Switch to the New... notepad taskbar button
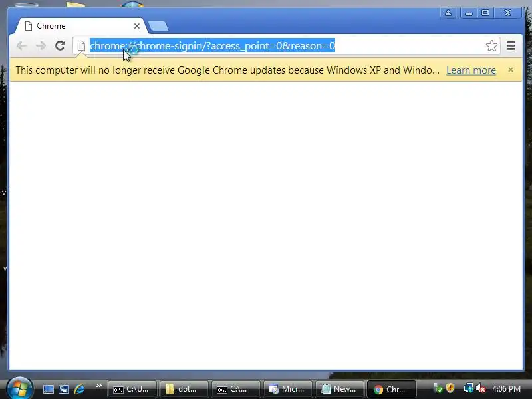Image resolution: width=532 pixels, height=399 pixels. coord(339,389)
